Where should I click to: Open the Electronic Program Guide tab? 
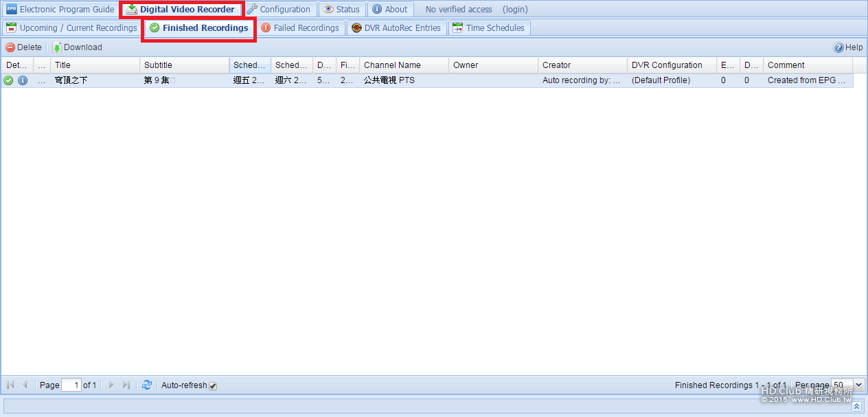tap(60, 10)
